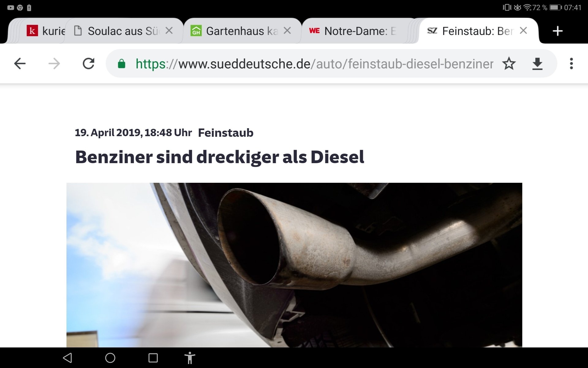The image size is (588, 368).
Task: View site security via padlock icon
Action: (x=122, y=64)
